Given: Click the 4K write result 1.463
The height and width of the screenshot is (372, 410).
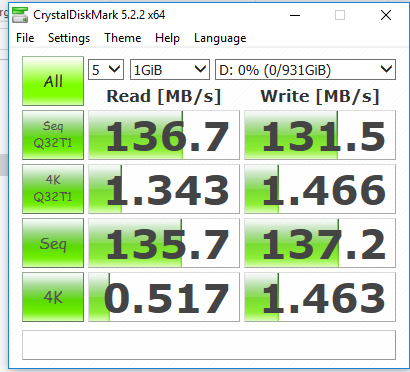Looking at the screenshot, I should click(x=320, y=297).
